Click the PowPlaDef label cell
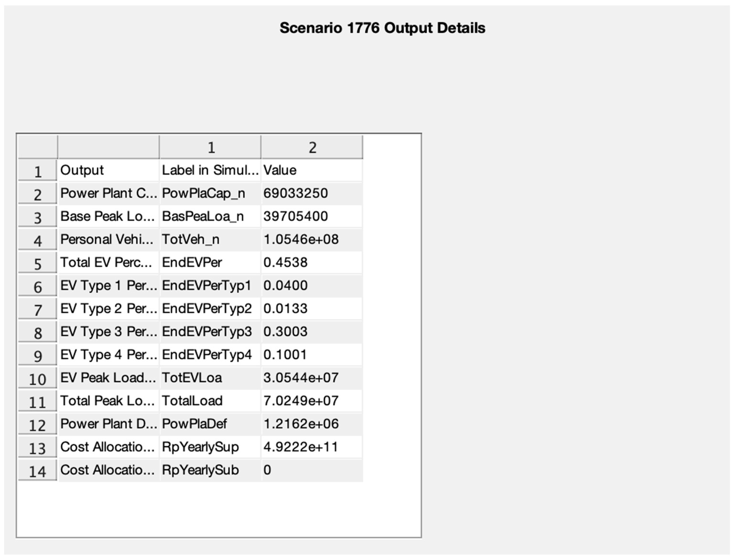The width and height of the screenshot is (735, 560). point(210,424)
